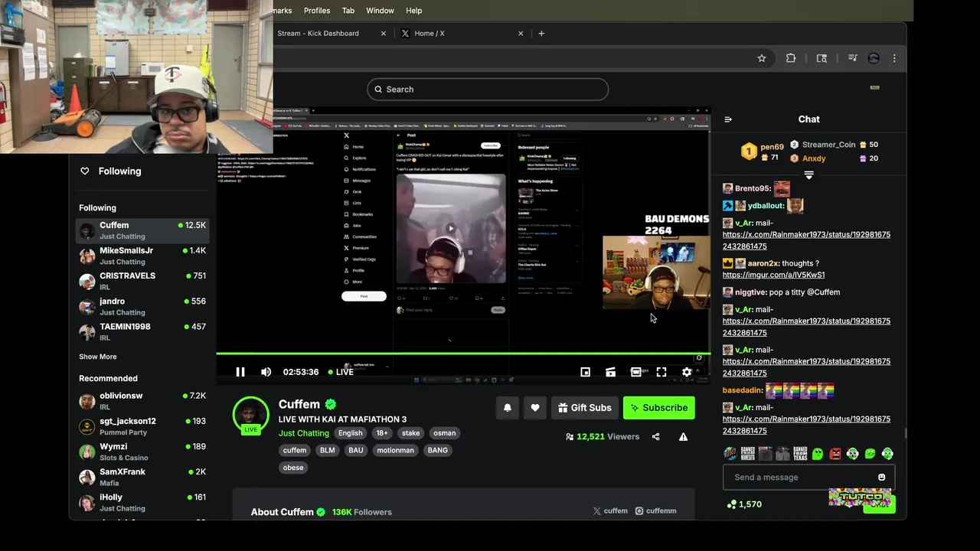Select the BANG tag
Screen dimensions: 980x551
pyautogui.click(x=438, y=451)
